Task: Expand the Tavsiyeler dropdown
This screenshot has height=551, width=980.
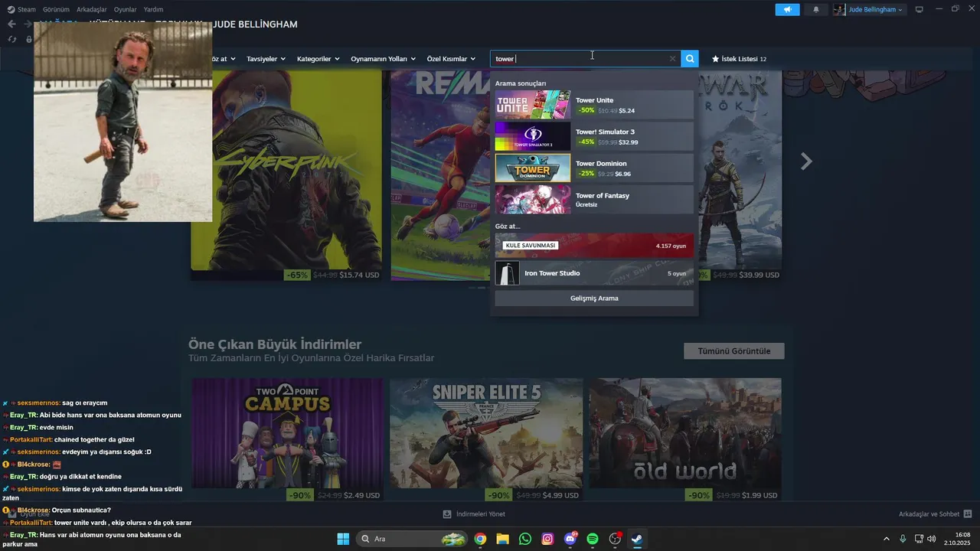Action: point(266,59)
